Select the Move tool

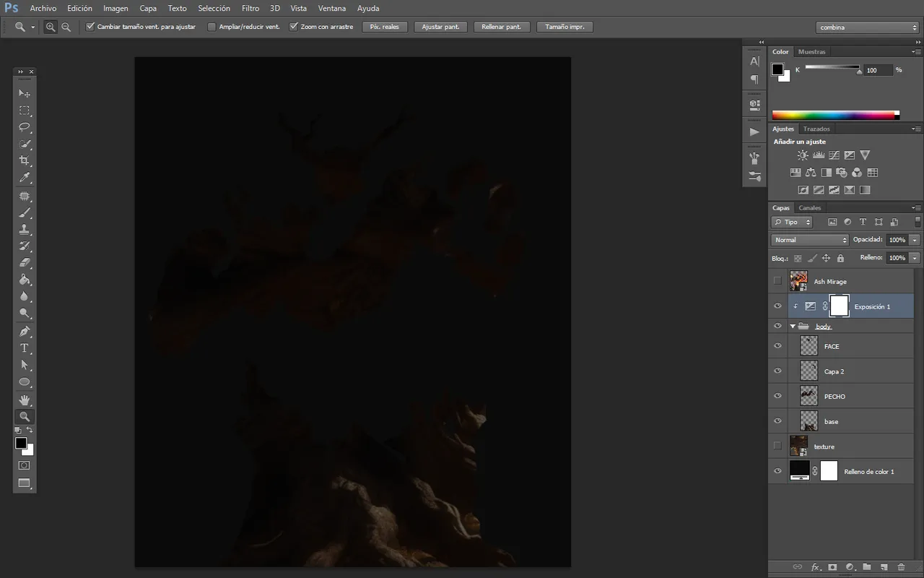[x=25, y=93]
